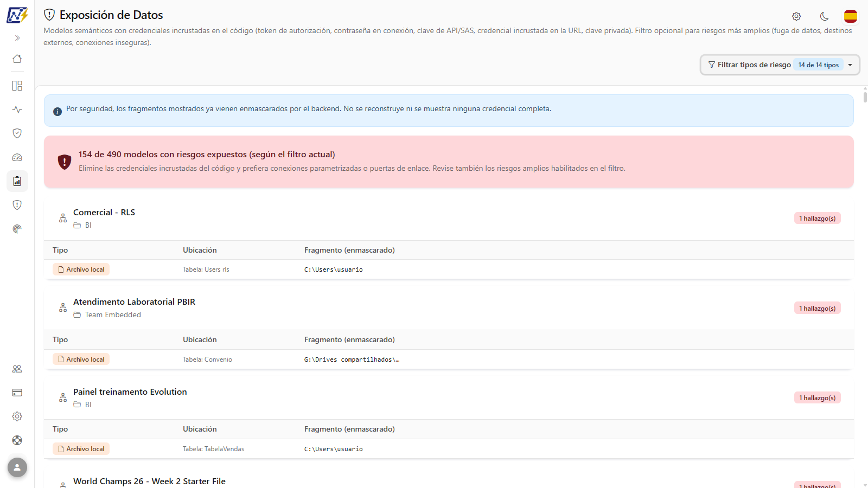Open the support lifebuoy sidebar icon

pyautogui.click(x=17, y=440)
